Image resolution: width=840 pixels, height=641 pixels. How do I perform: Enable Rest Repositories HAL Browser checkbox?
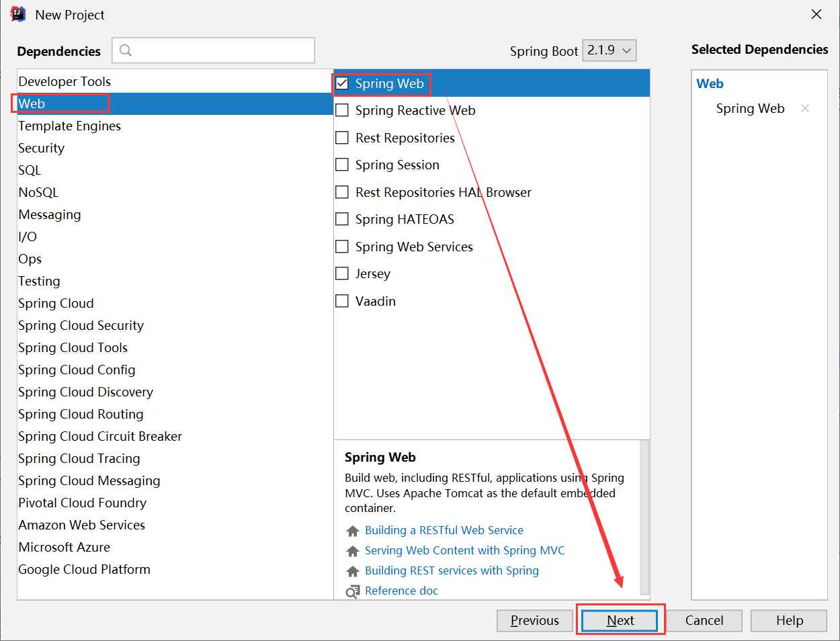click(x=342, y=192)
